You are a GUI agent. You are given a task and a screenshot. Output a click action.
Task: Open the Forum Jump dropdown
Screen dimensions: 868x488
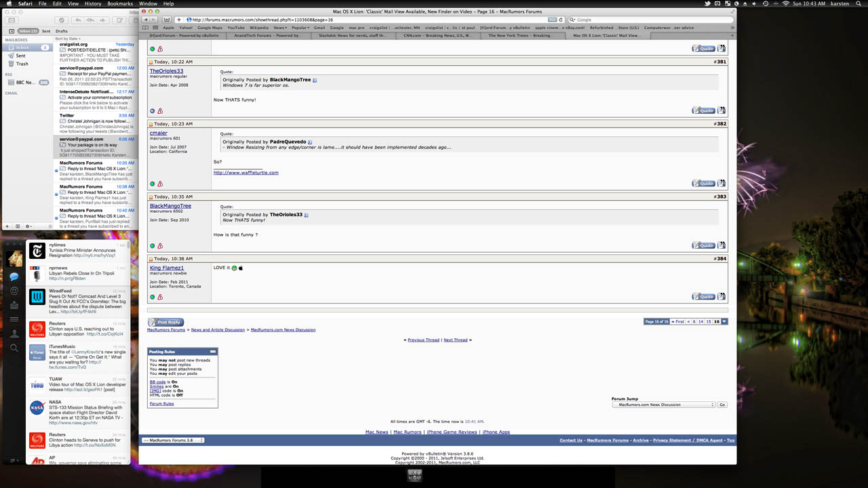(663, 405)
